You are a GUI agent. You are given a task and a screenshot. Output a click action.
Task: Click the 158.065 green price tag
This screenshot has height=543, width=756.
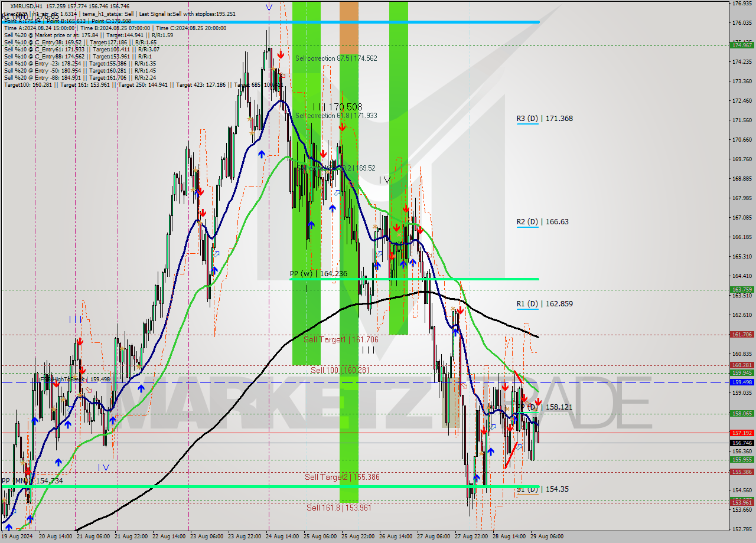(742, 414)
